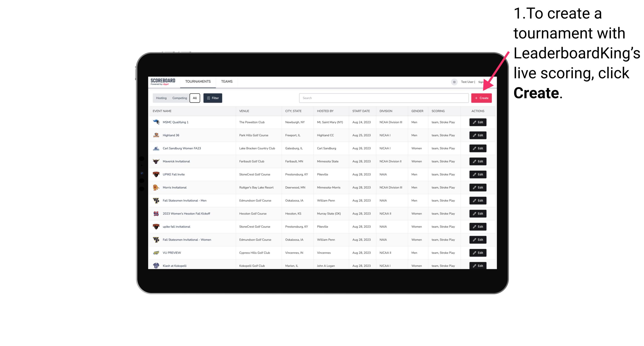644x346 pixels.
Task: Click the Test User account label
Action: coord(466,81)
